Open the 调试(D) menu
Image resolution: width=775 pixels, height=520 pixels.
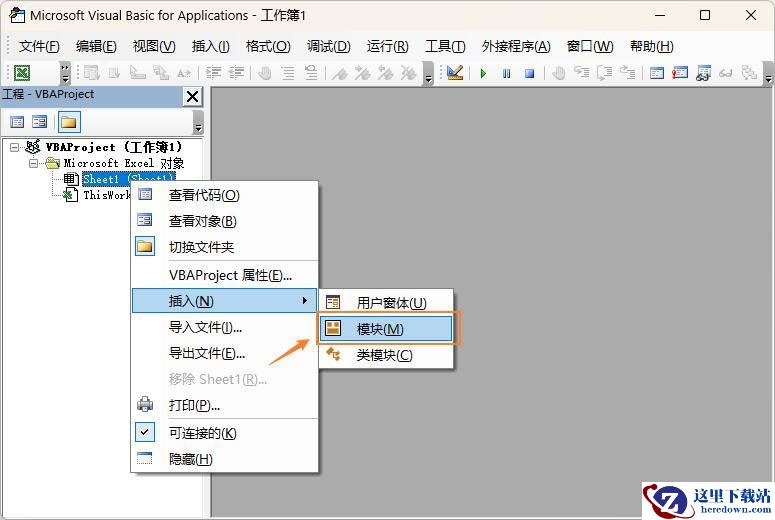click(328, 46)
